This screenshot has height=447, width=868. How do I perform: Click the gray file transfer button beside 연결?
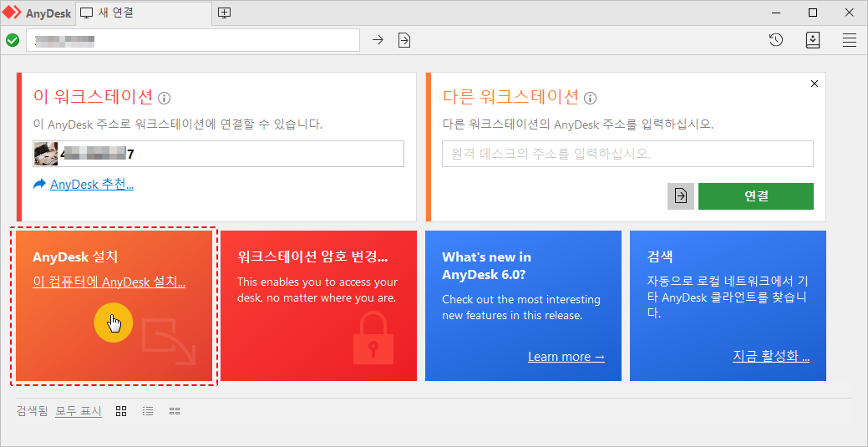tap(681, 196)
